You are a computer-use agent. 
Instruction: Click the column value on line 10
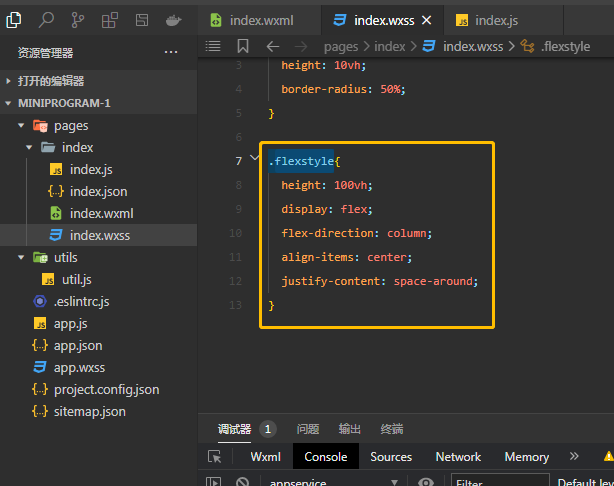point(406,233)
